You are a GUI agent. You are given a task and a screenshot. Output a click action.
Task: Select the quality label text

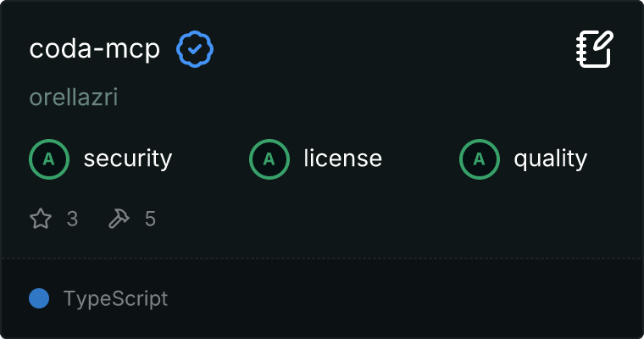tap(551, 158)
